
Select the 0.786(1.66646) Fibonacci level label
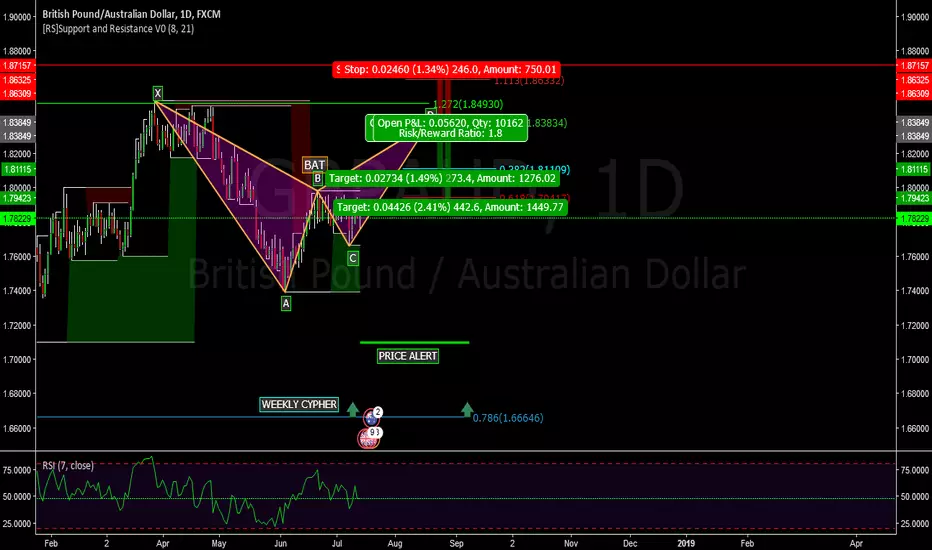pos(508,418)
